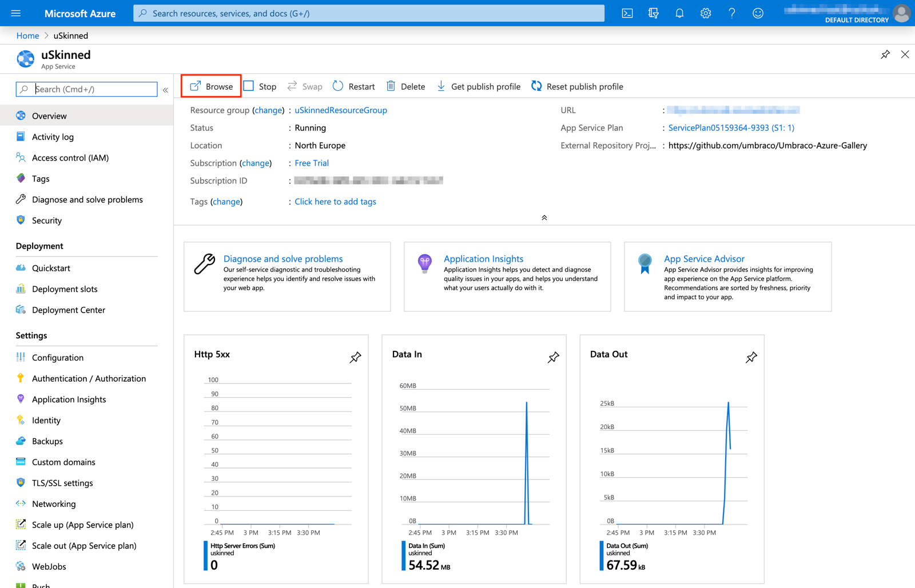Open Application Insights sidebar item

click(86, 399)
